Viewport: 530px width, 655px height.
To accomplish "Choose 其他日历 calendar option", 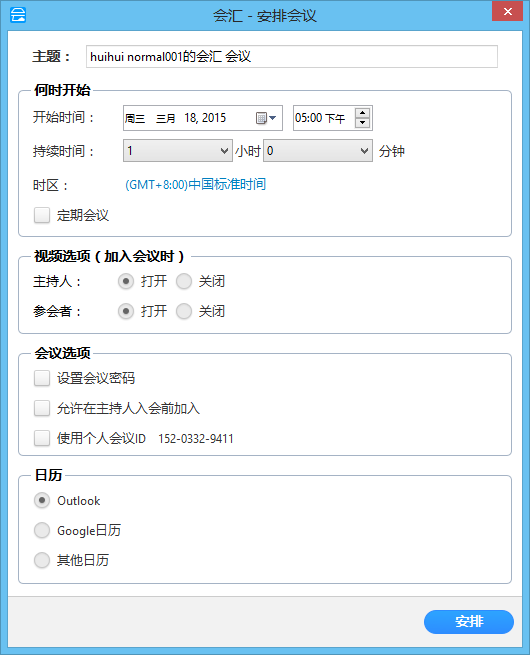I will point(42,560).
